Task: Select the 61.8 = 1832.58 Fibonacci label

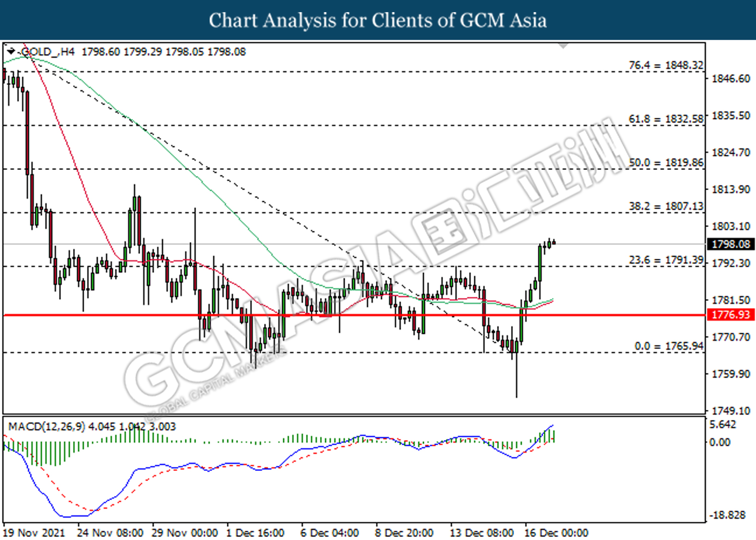Action: coord(665,119)
